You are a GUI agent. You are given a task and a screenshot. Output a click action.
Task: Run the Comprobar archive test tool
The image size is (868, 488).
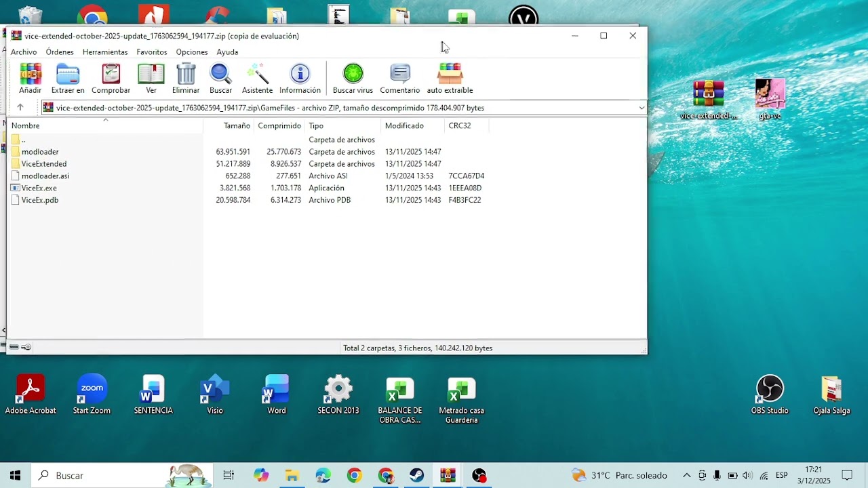(x=111, y=78)
